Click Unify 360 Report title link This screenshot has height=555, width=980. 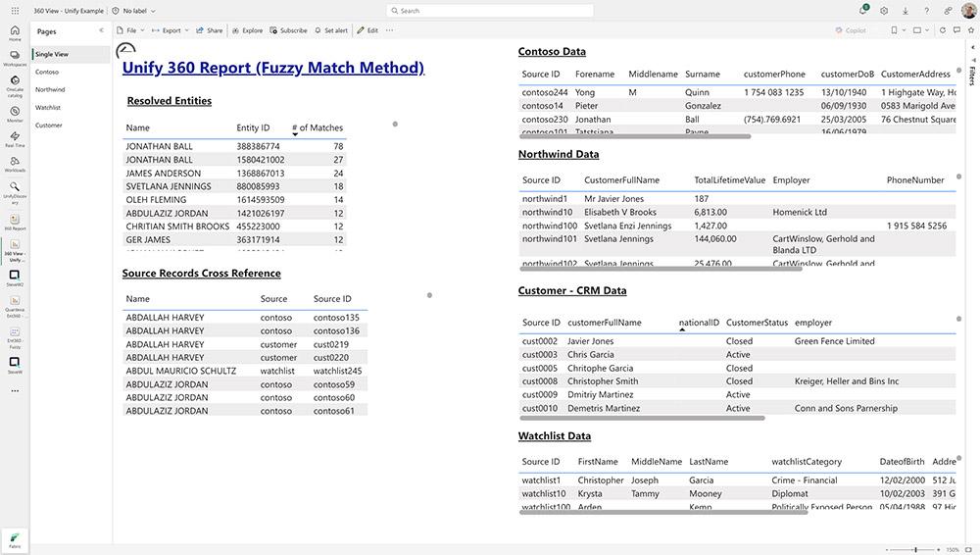point(273,68)
